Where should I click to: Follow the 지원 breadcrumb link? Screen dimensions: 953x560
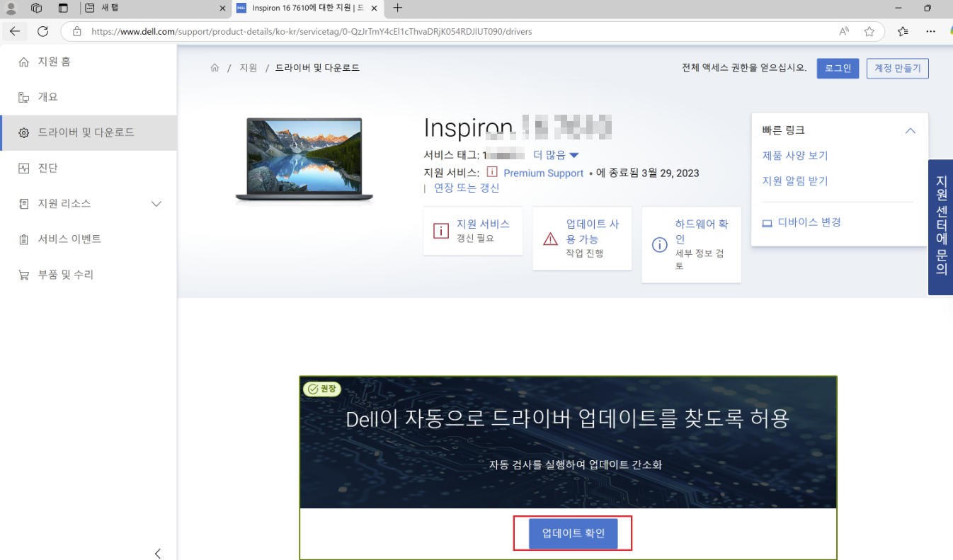click(248, 68)
